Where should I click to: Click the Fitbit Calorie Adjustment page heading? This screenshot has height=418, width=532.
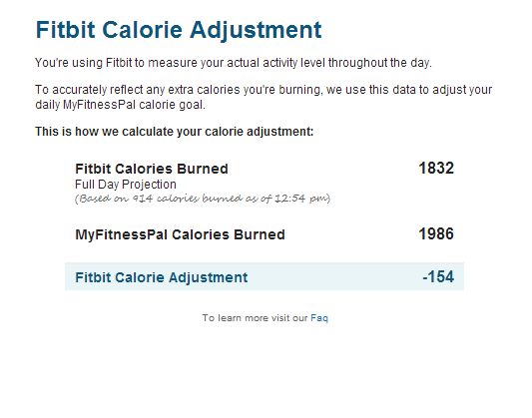click(179, 30)
